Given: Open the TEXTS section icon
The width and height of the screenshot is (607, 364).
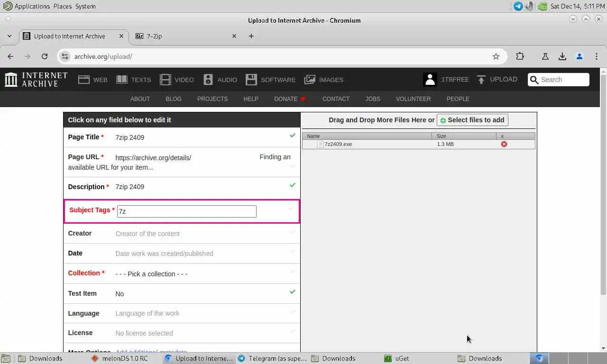Looking at the screenshot, I should pos(122,80).
